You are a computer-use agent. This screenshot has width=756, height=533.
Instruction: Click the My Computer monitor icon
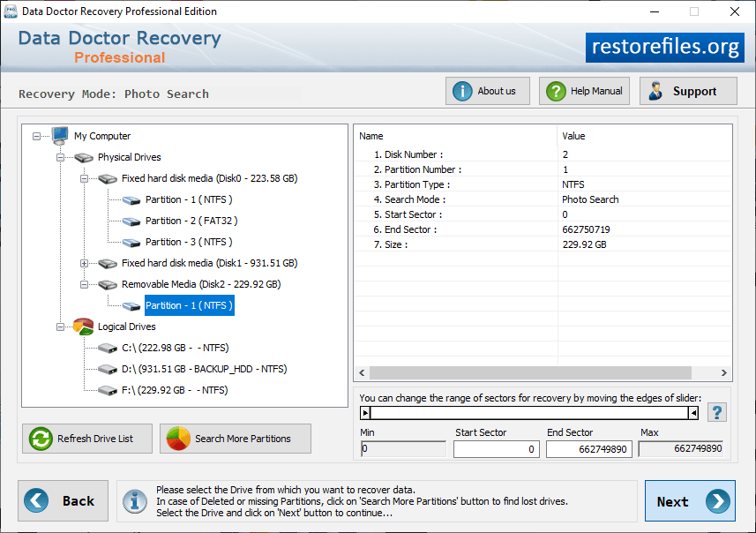coord(60,136)
